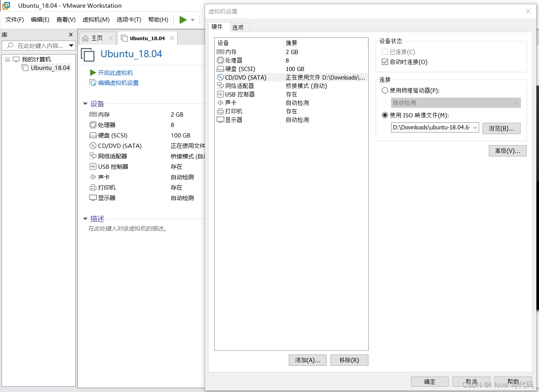This screenshot has width=539, height=392.
Task: Click 处理器 processor icon in main window
Action: click(x=93, y=125)
